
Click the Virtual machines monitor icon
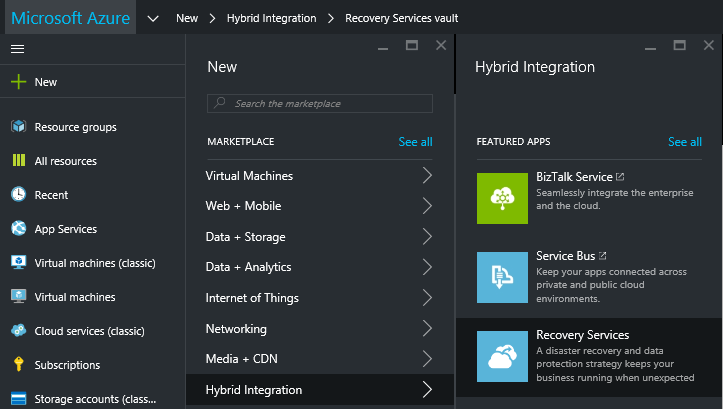18,296
